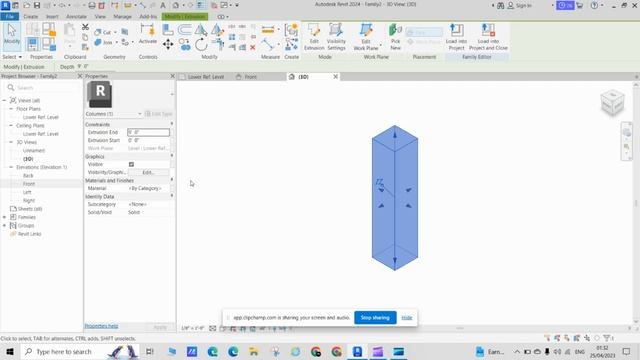This screenshot has height=360, width=640.
Task: Click the Cut to Clipboard scissors icon
Action: pyautogui.click(x=85, y=27)
